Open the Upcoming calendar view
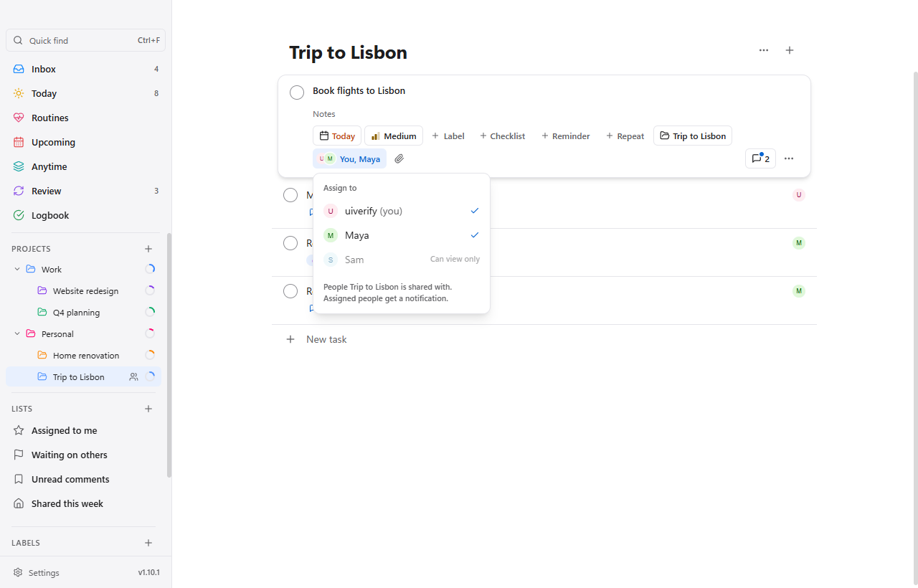918x588 pixels. pyautogui.click(x=85, y=142)
